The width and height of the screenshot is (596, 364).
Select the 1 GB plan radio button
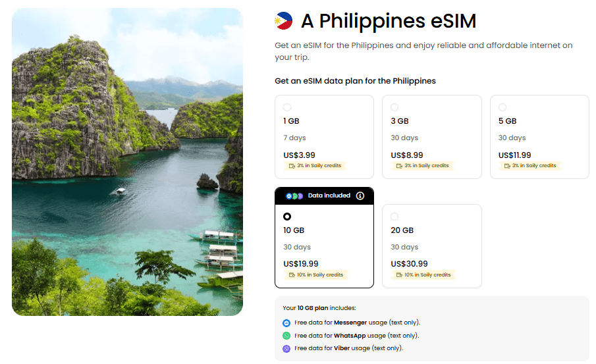click(x=287, y=107)
